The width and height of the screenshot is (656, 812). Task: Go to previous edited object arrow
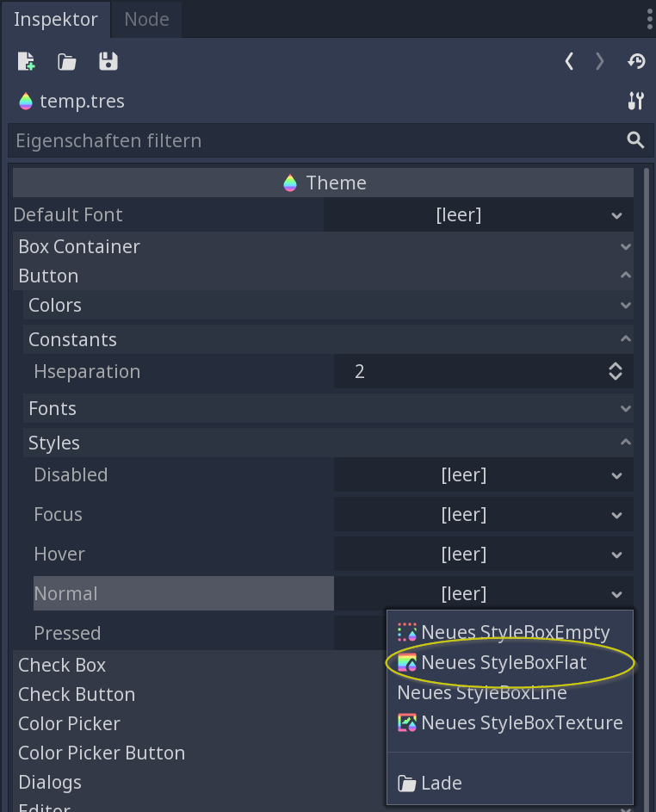[x=569, y=62]
